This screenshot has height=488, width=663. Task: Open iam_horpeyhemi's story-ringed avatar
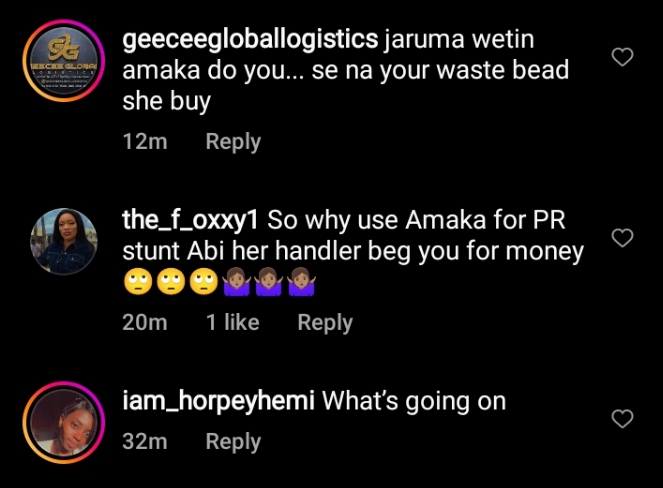64,422
